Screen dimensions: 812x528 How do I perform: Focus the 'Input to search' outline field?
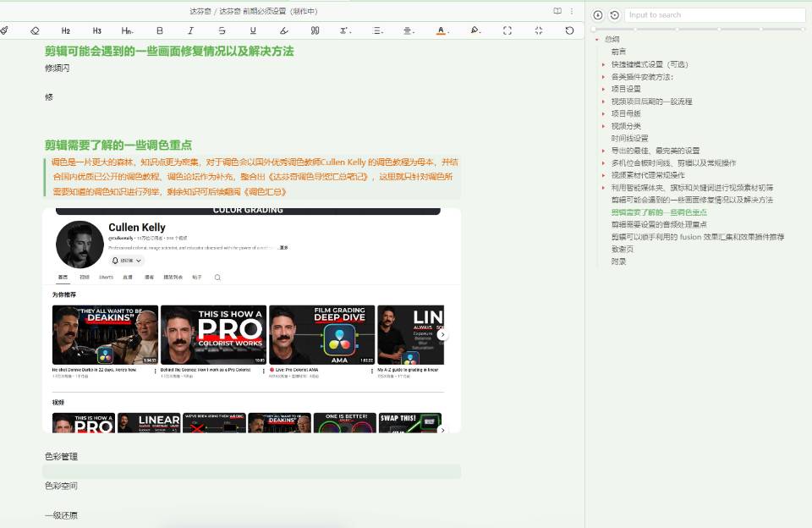click(715, 15)
